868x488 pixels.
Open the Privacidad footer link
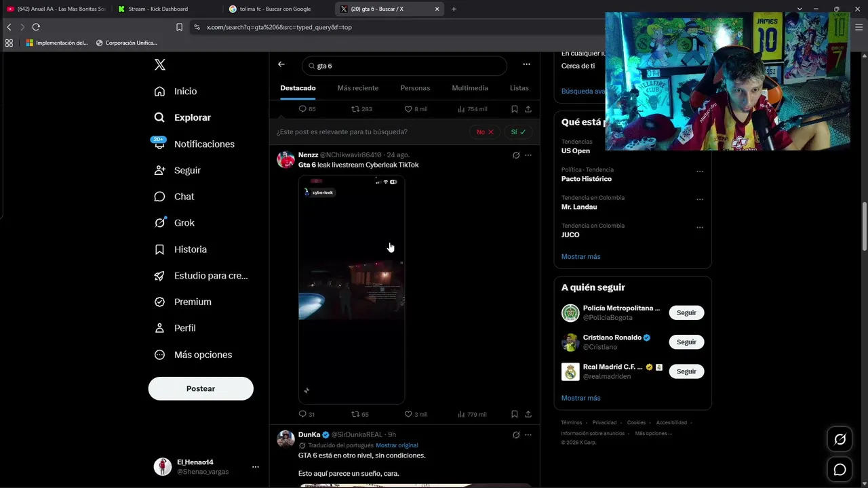point(605,422)
